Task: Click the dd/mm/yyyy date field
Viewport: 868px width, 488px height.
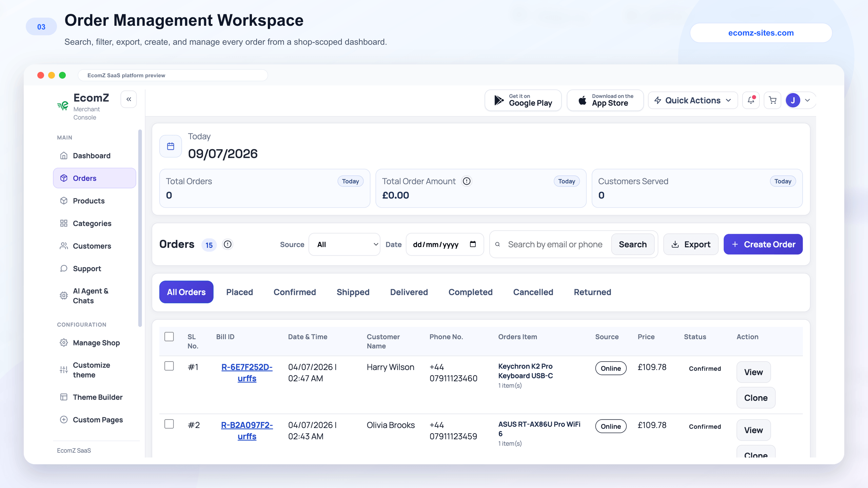Action: pyautogui.click(x=445, y=244)
